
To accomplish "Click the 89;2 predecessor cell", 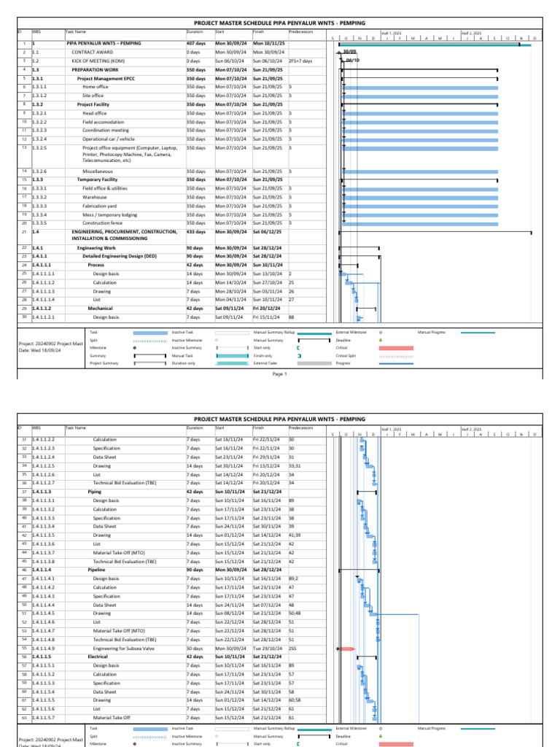I will coord(293,578).
